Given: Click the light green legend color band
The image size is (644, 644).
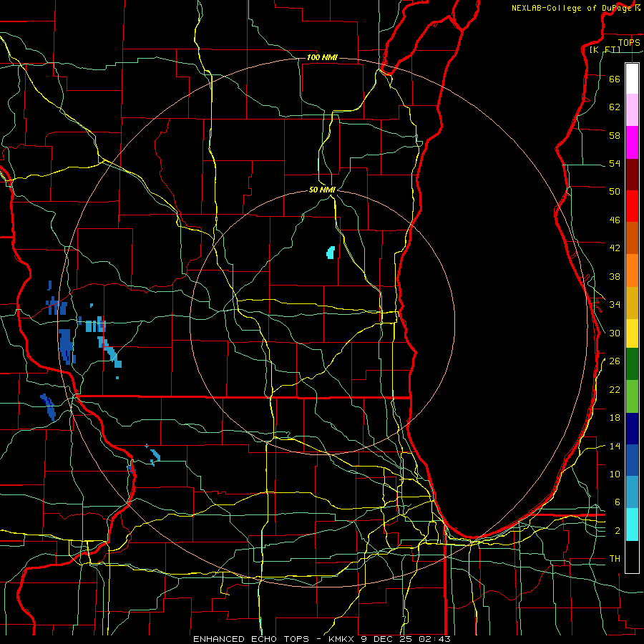Looking at the screenshot, I should 632,396.
